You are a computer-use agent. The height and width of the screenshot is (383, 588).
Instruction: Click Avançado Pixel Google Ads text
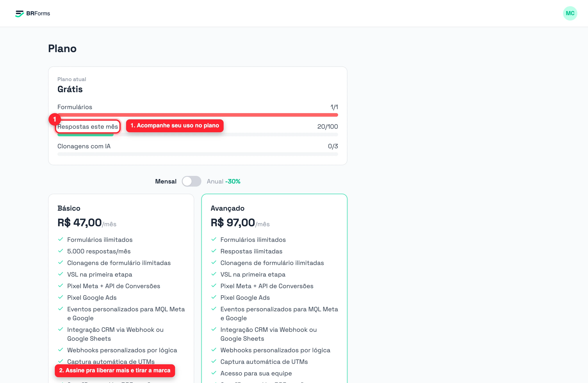(245, 297)
